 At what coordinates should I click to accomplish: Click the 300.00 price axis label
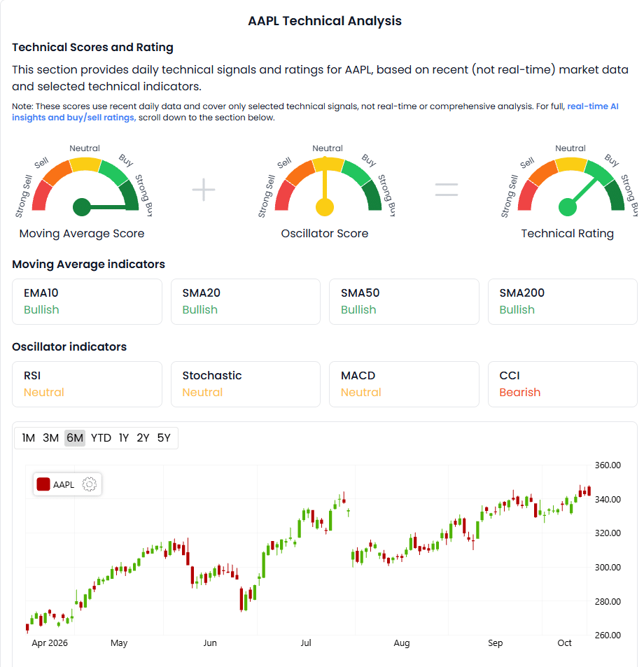[x=608, y=568]
